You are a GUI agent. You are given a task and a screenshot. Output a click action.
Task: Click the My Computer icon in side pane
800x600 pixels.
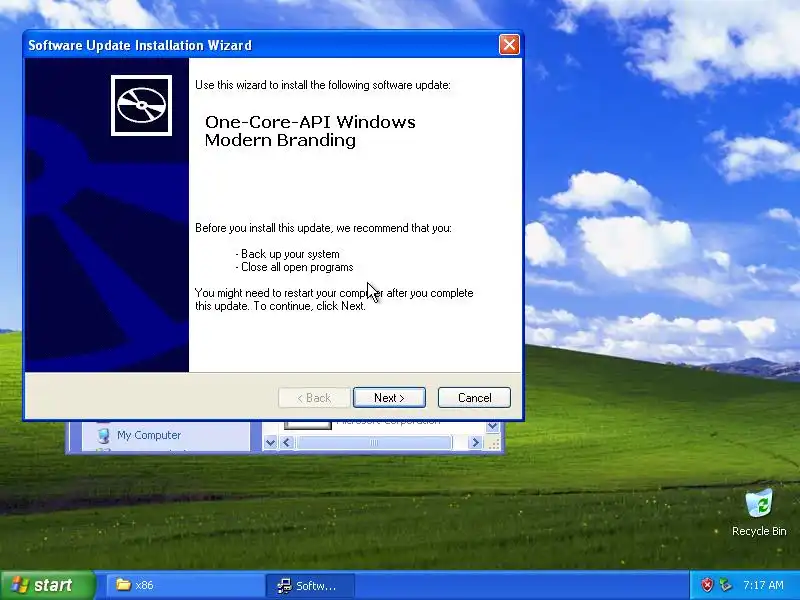click(x=104, y=435)
